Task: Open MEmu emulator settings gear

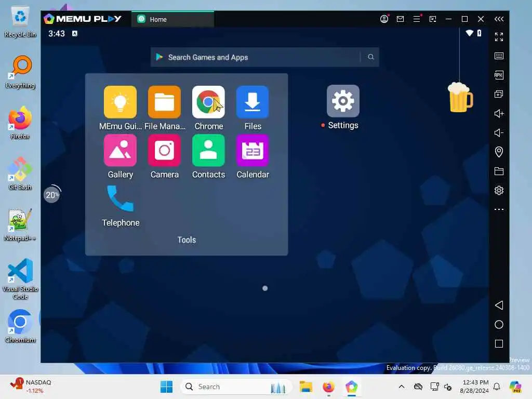Action: pos(499,190)
